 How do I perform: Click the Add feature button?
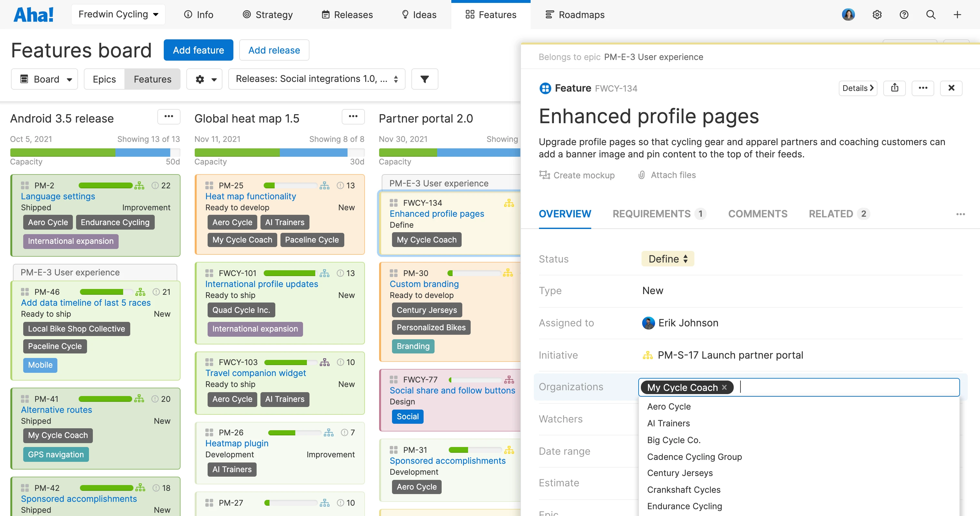click(x=198, y=50)
